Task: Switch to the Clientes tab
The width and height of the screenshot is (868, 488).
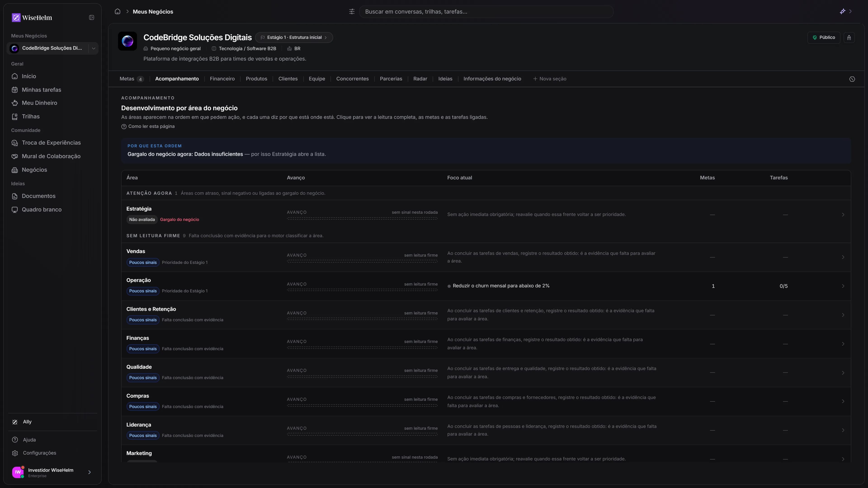Action: 288,79
